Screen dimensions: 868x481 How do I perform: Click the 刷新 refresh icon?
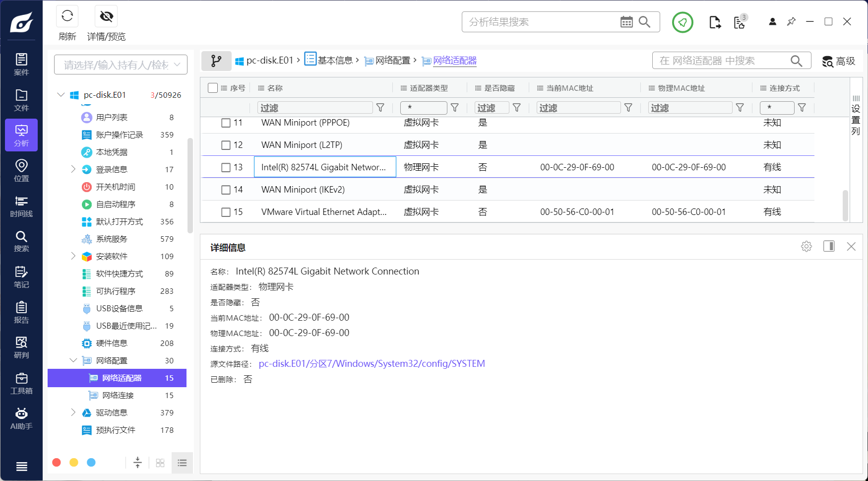pyautogui.click(x=67, y=16)
